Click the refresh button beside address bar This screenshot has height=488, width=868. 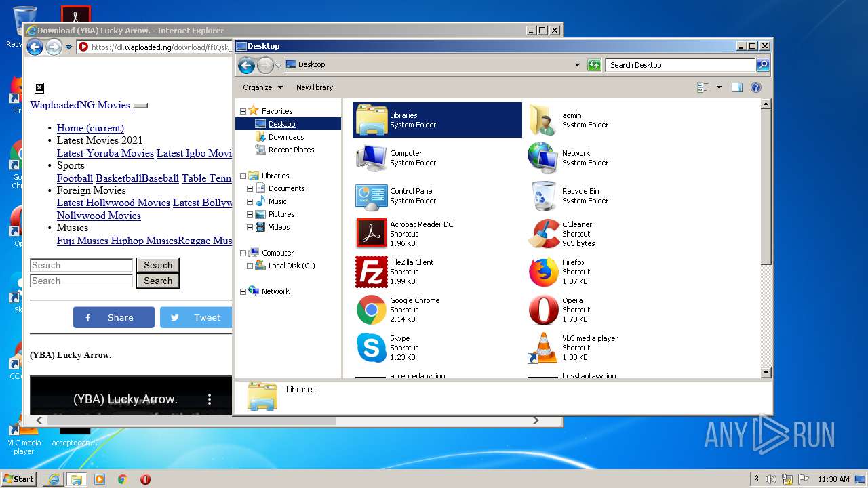tap(594, 65)
